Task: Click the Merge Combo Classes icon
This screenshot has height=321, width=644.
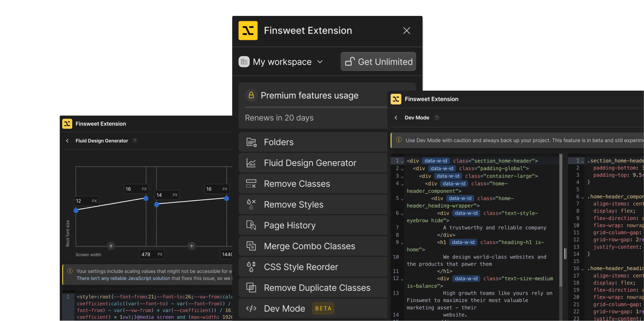Action: tap(251, 246)
